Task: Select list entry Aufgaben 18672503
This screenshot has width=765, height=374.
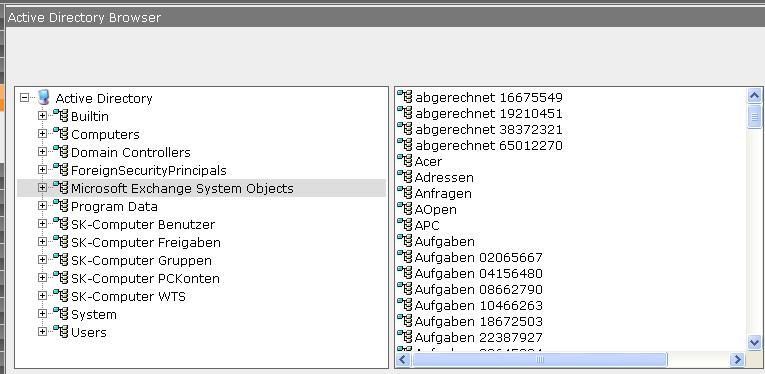Action: 479,322
